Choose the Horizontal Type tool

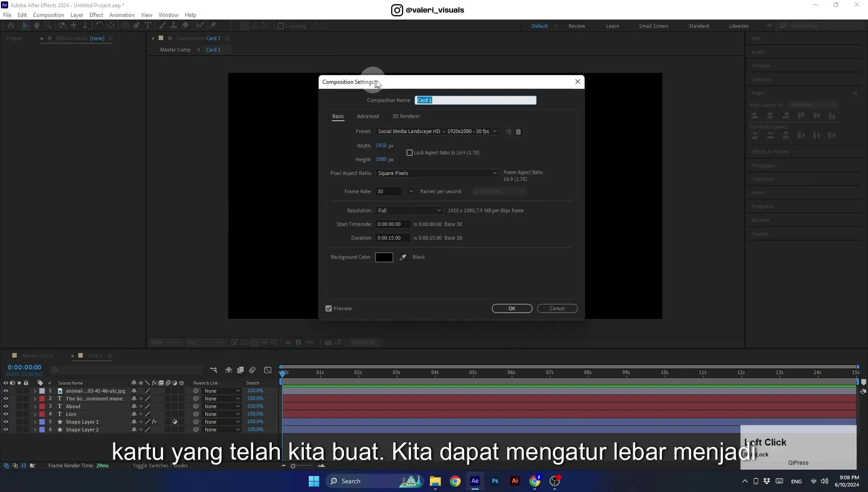[148, 26]
